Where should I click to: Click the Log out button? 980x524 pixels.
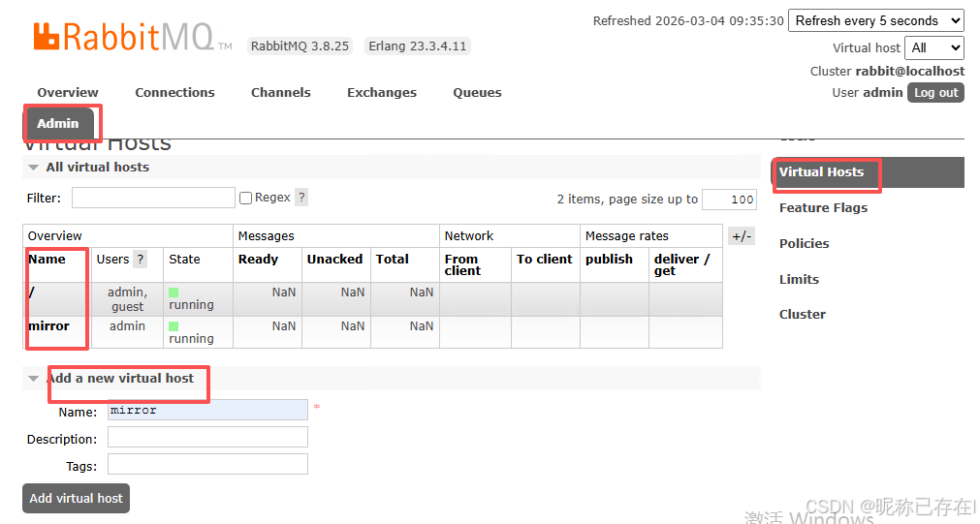coord(935,92)
